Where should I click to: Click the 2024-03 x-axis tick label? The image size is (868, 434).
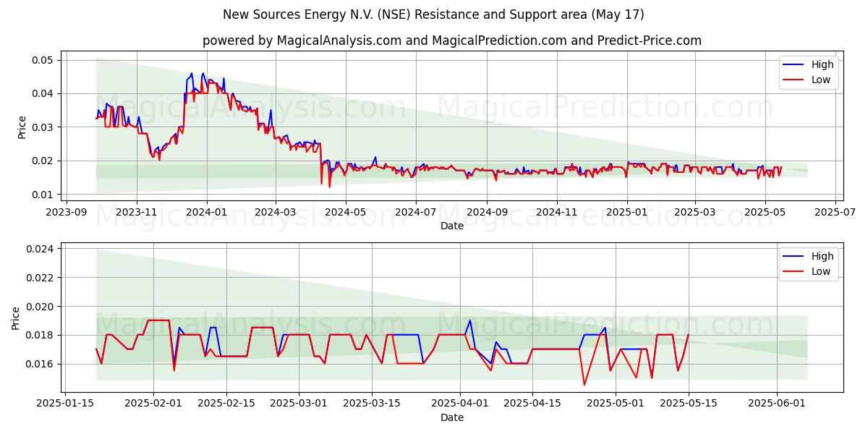coord(276,212)
